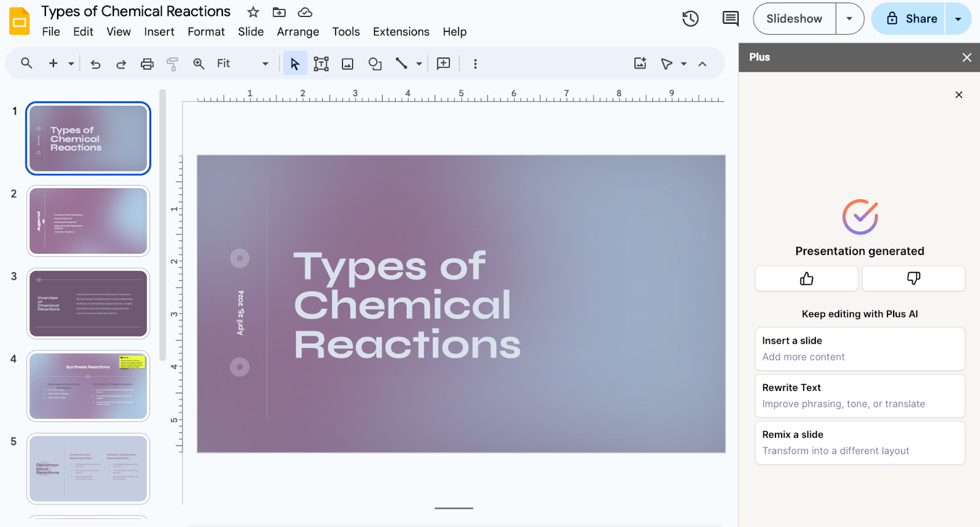Click the pointer mode icon

667,64
